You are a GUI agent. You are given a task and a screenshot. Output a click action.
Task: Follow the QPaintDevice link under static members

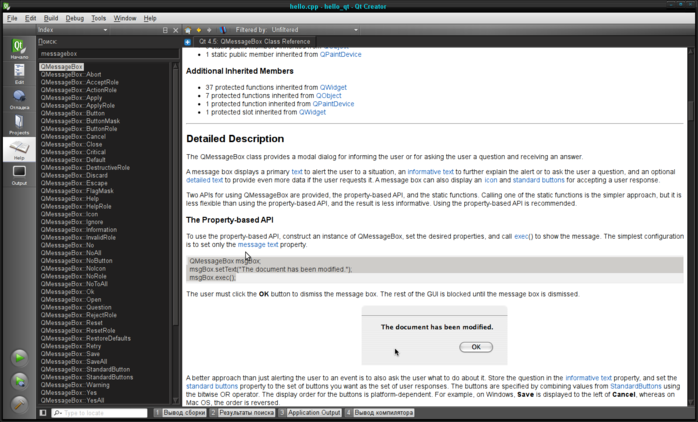pyautogui.click(x=340, y=54)
